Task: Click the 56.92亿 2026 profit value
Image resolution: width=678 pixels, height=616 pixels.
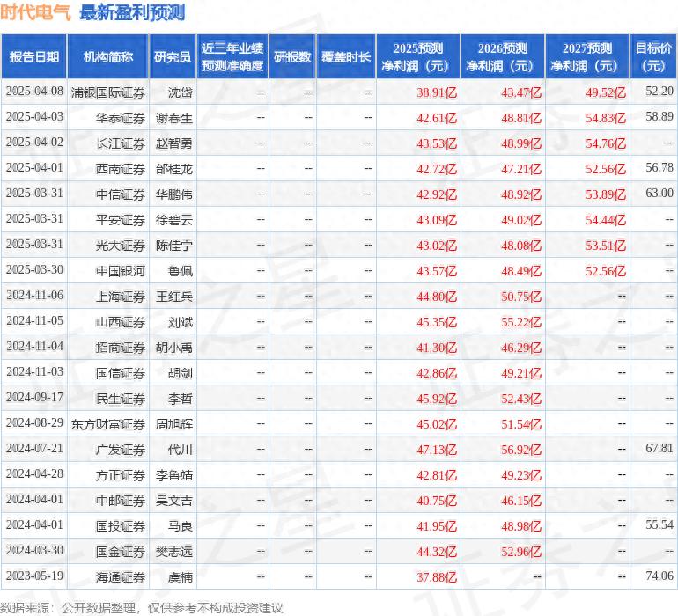Action: [521, 449]
